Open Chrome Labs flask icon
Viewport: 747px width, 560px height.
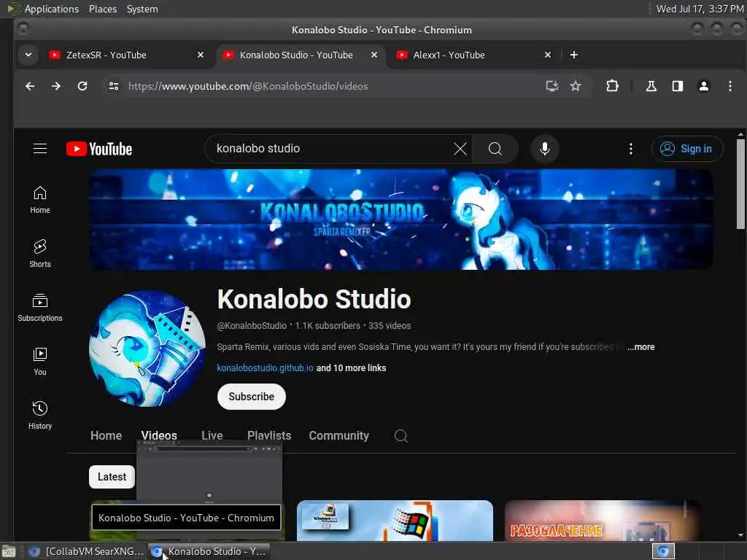click(x=651, y=86)
